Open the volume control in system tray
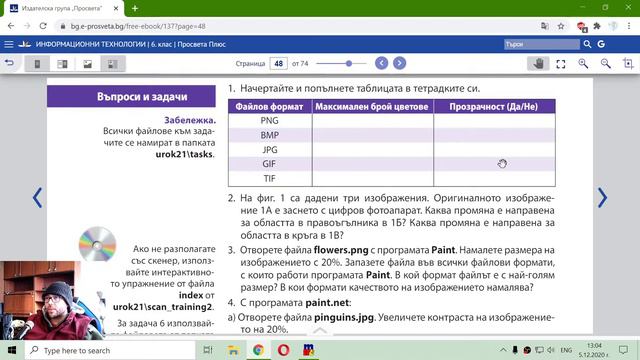 [551, 350]
